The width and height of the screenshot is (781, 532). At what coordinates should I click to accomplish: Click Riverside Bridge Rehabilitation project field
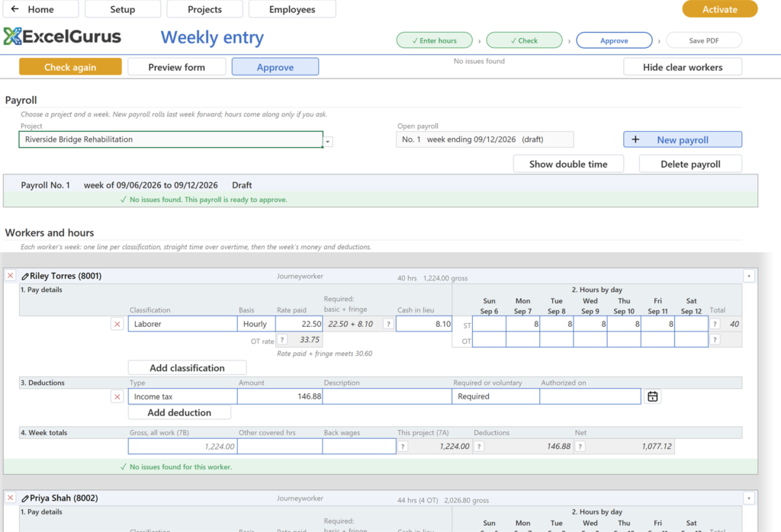pos(171,139)
